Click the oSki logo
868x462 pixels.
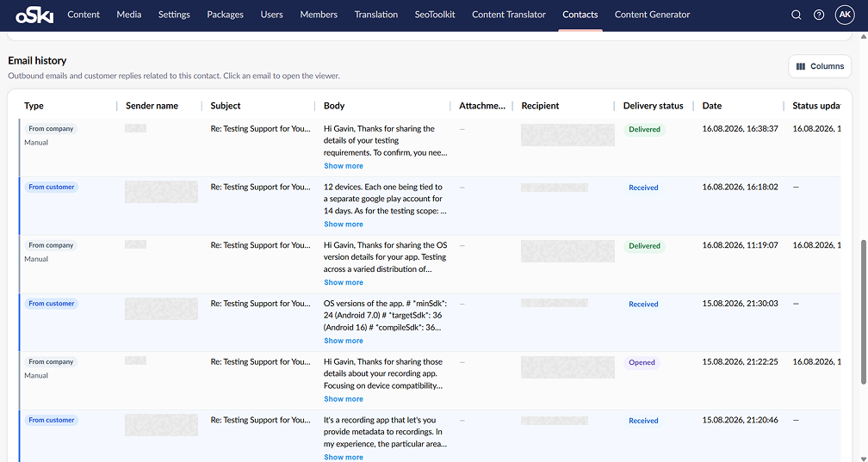click(34, 15)
